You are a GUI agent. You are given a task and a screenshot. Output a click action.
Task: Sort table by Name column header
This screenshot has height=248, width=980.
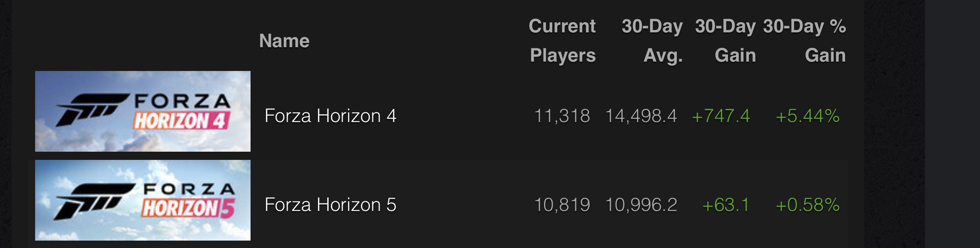(284, 41)
